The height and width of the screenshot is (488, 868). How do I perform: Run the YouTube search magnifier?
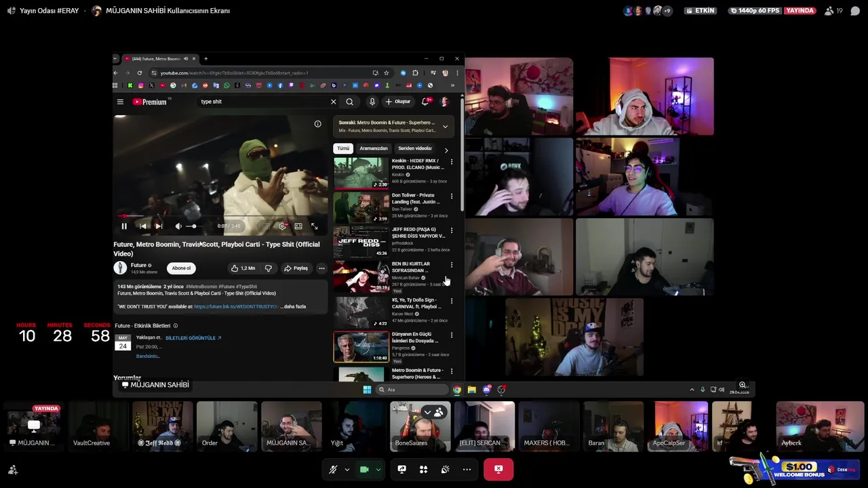[349, 102]
